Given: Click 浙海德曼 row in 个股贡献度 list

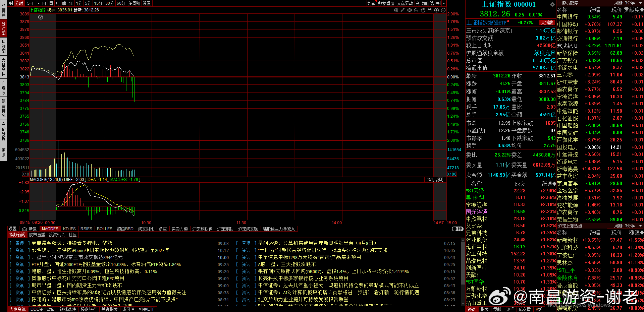Looking at the screenshot, I should [600, 169].
